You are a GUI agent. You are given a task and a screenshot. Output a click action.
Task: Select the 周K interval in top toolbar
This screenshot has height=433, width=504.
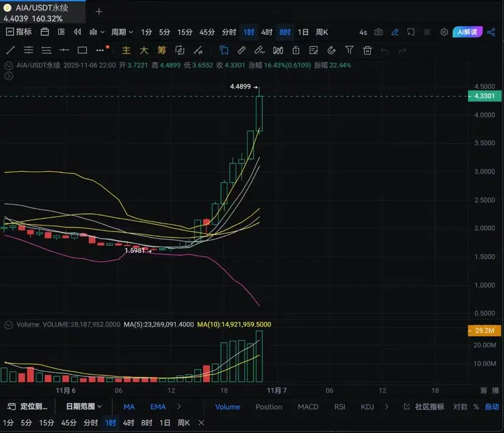point(322,32)
